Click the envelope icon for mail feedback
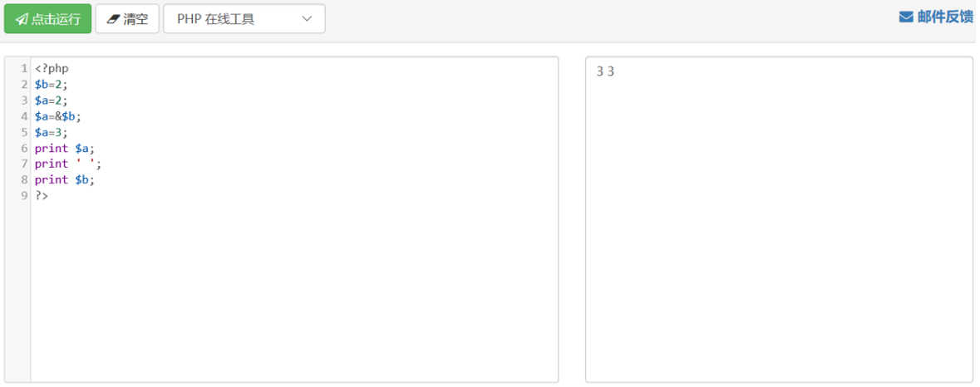The height and width of the screenshot is (387, 980). [x=906, y=17]
